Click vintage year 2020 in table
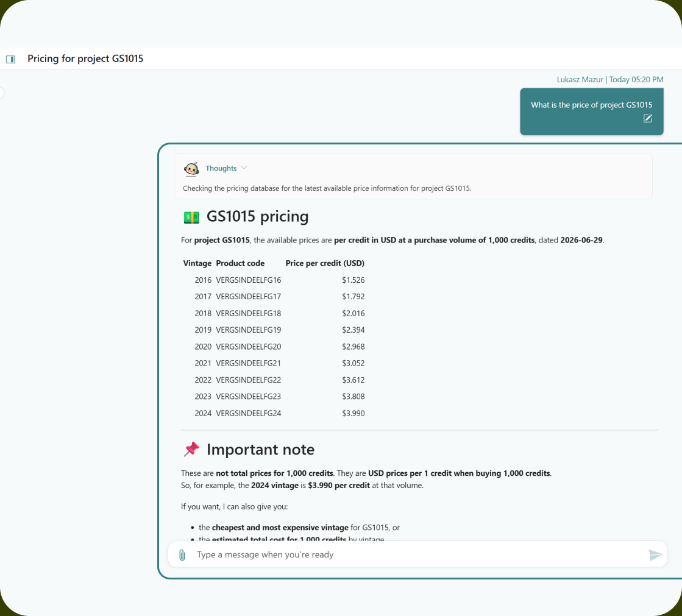This screenshot has width=682, height=616. pos(203,347)
